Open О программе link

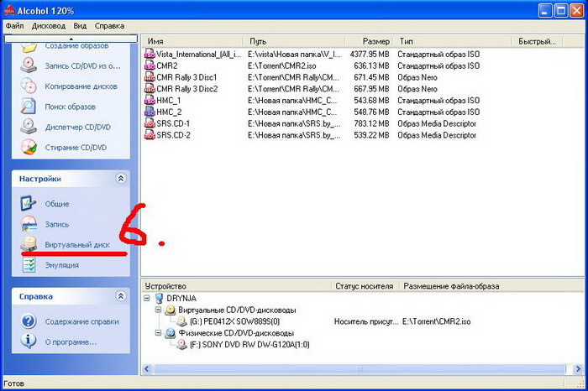point(71,342)
